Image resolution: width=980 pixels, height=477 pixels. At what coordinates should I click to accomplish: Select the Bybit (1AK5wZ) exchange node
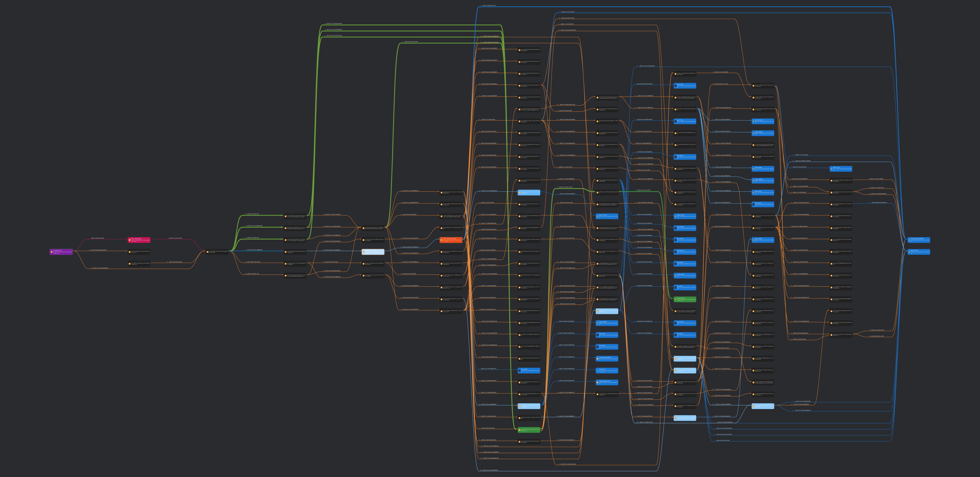click(x=685, y=240)
